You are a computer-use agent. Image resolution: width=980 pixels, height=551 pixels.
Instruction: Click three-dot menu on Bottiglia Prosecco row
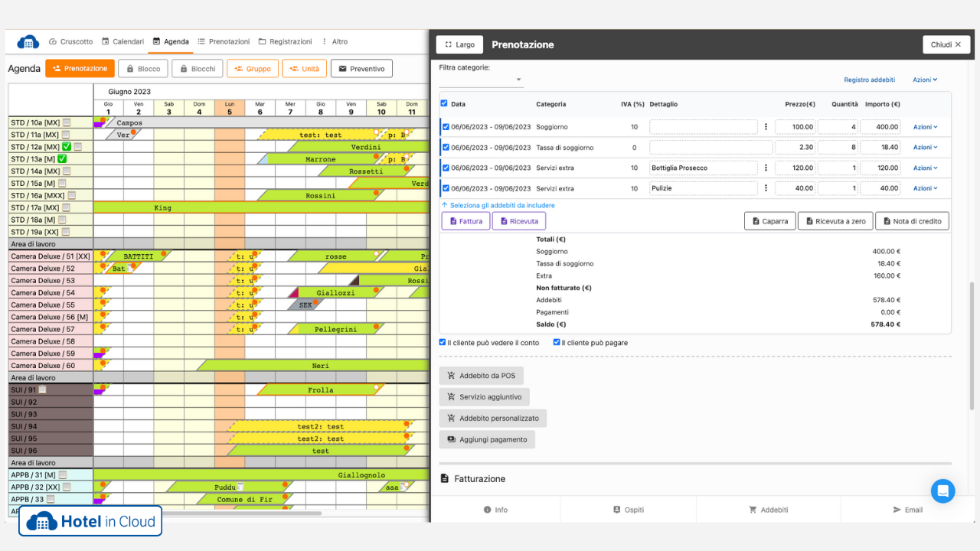766,168
